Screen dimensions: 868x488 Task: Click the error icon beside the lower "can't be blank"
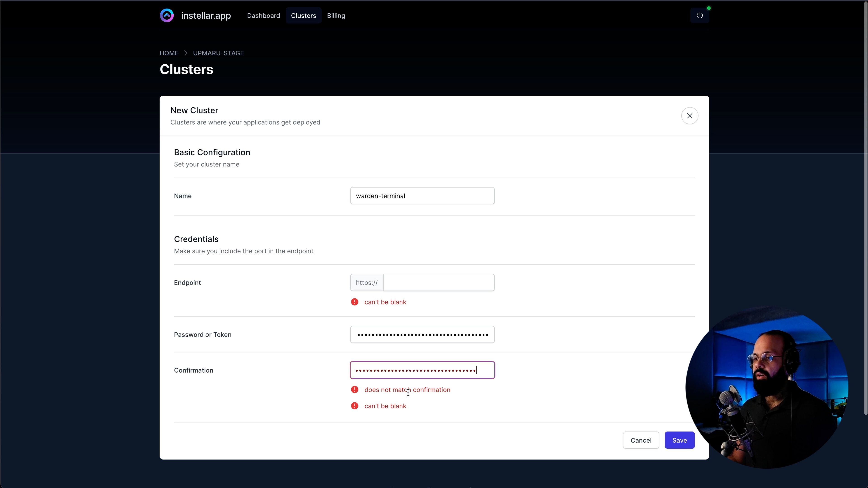point(354,406)
